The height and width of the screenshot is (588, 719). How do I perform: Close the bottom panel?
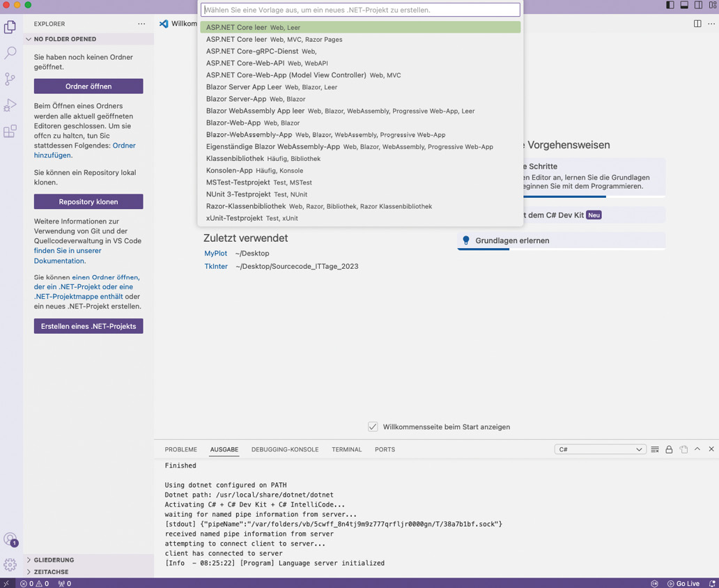pos(711,449)
